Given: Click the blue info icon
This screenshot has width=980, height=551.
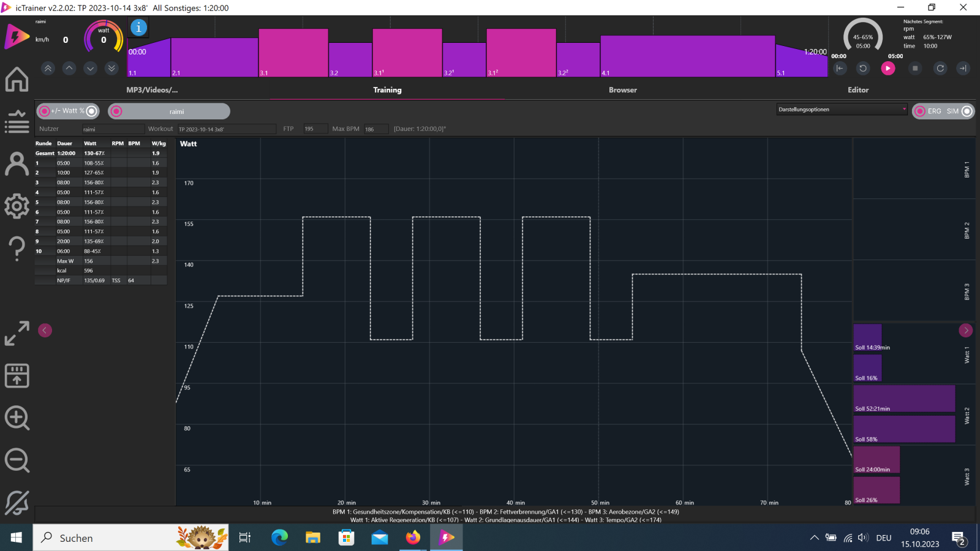Looking at the screenshot, I should (139, 28).
